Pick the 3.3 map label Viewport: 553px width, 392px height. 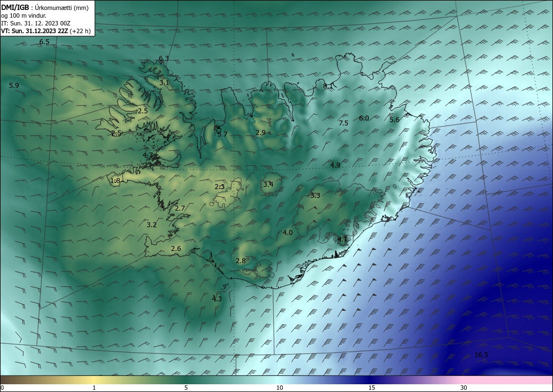pos(315,196)
